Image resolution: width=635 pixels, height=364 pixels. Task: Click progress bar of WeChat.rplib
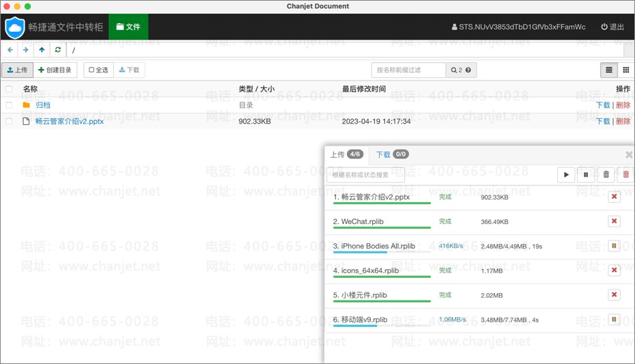pos(382,227)
